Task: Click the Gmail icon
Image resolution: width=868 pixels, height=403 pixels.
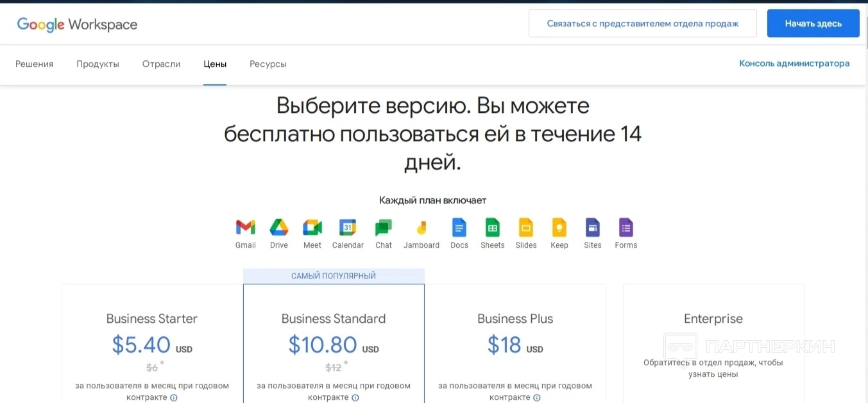Action: pos(246,227)
